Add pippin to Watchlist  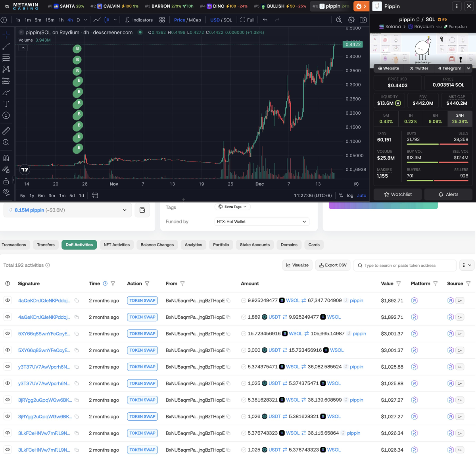[x=398, y=194]
